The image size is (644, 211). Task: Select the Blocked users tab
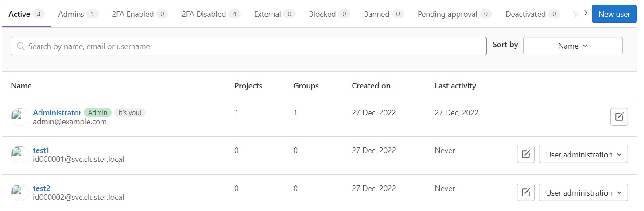[330, 14]
